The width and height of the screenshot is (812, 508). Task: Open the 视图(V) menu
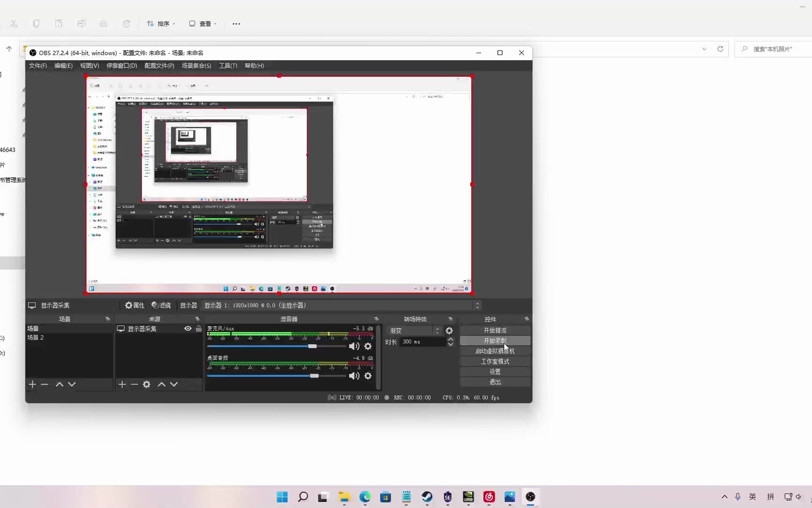click(89, 66)
